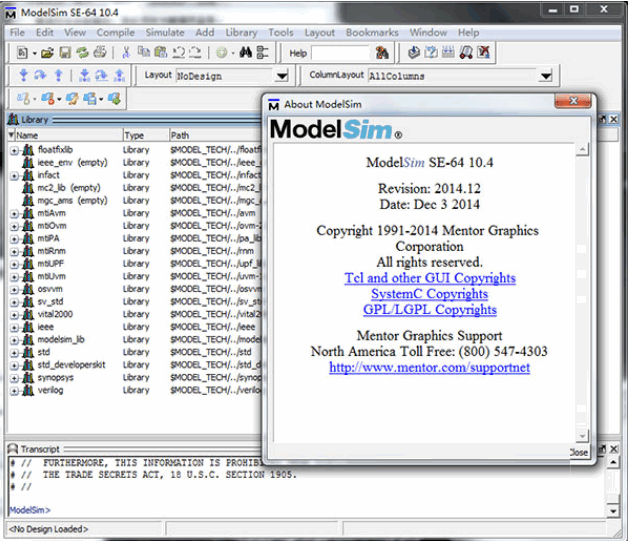
Task: Select the mc2_lib (empty) library row
Action: click(69, 188)
